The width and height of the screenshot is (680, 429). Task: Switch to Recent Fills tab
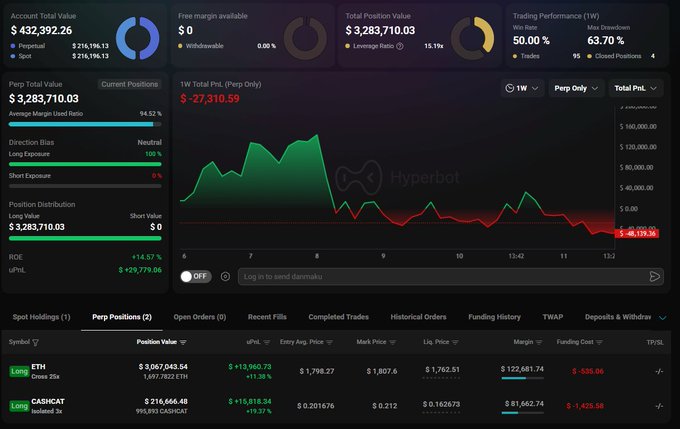267,317
